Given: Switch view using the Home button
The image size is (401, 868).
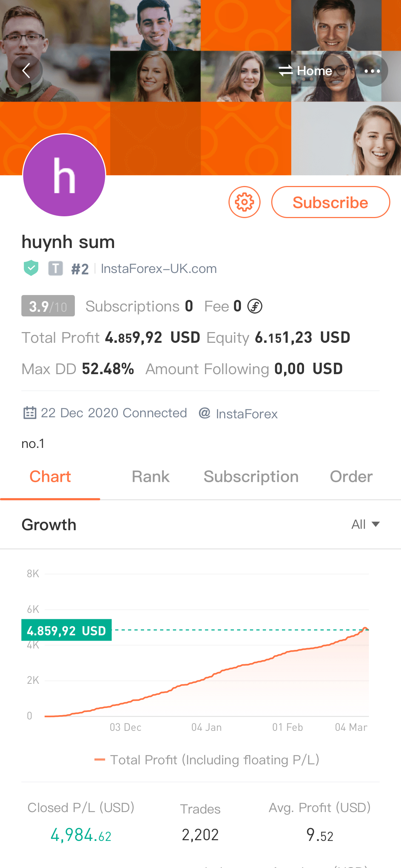Looking at the screenshot, I should coord(305,71).
